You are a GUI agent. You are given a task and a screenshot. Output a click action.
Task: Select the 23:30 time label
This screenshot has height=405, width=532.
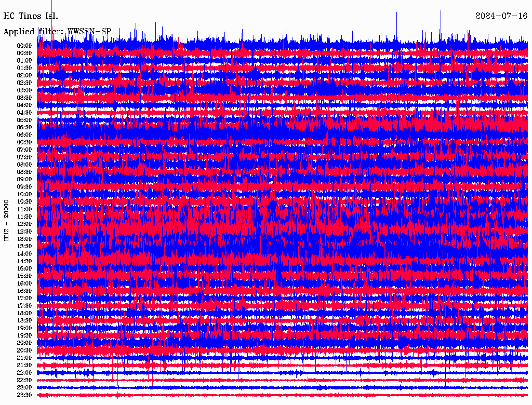point(24,395)
